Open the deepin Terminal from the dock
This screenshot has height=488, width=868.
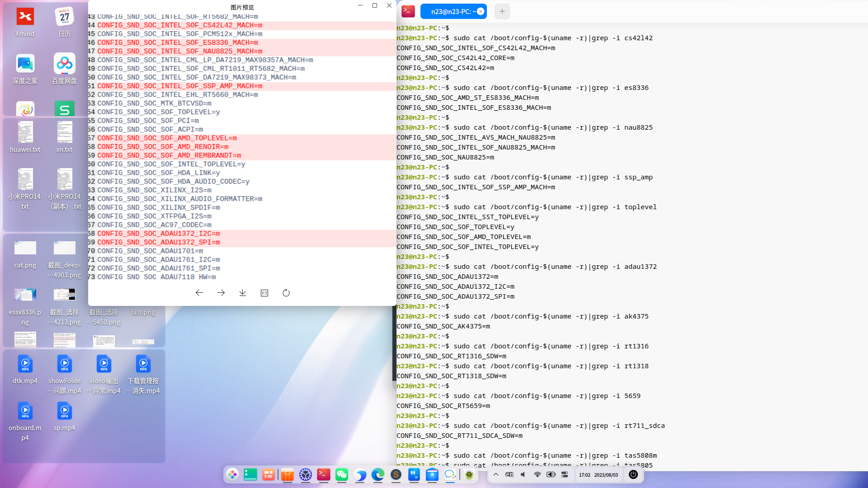click(x=323, y=475)
